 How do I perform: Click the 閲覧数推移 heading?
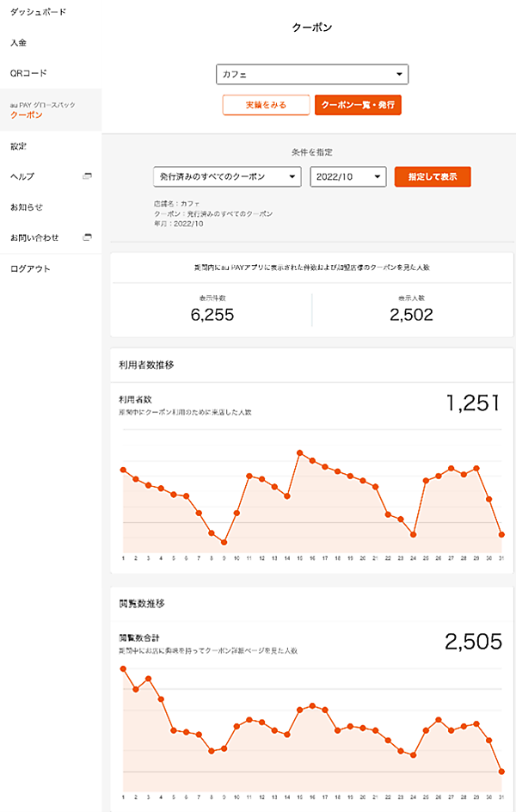click(142, 603)
